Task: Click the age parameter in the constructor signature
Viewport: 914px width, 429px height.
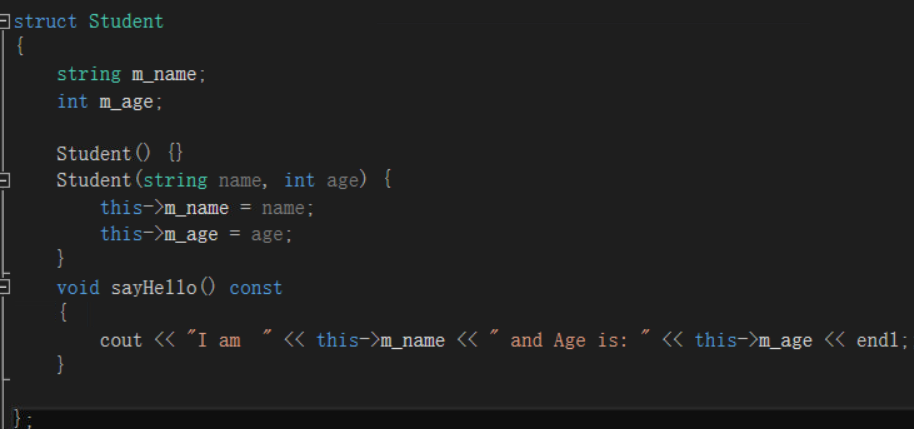Action: pyautogui.click(x=342, y=181)
